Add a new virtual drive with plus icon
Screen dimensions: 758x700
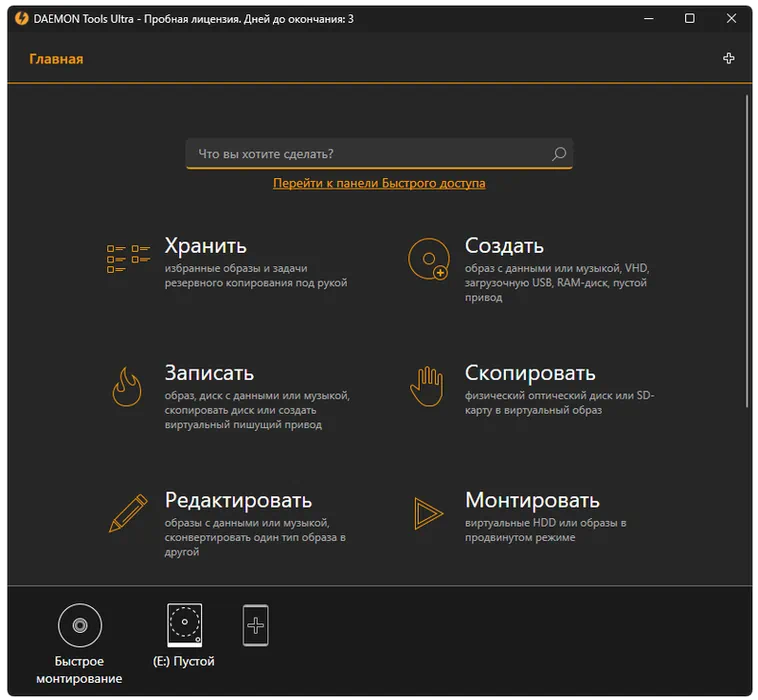[x=255, y=625]
